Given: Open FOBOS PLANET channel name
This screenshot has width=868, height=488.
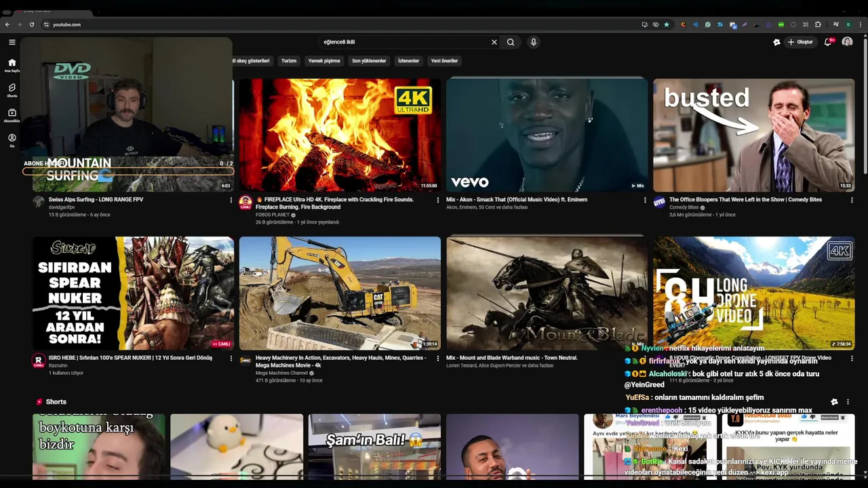Looking at the screenshot, I should [273, 215].
